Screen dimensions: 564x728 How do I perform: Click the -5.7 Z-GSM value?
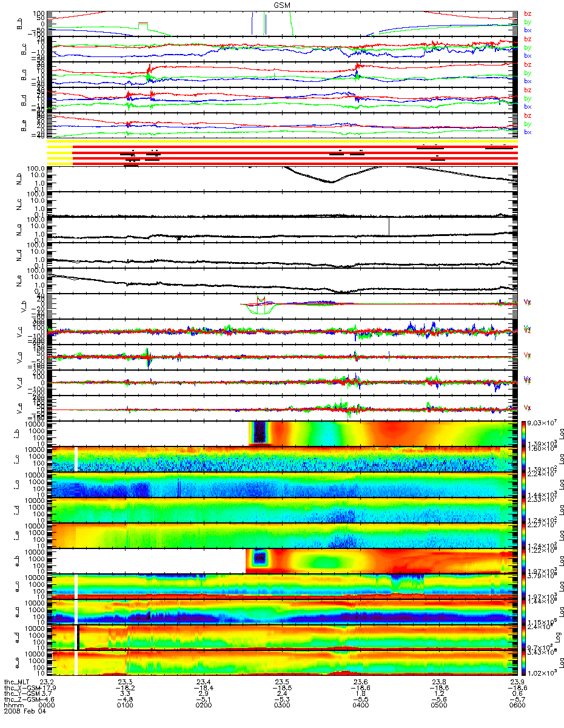click(x=517, y=700)
